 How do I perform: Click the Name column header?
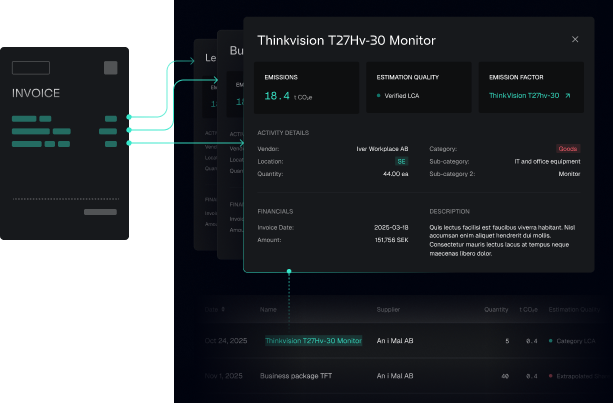pos(268,309)
